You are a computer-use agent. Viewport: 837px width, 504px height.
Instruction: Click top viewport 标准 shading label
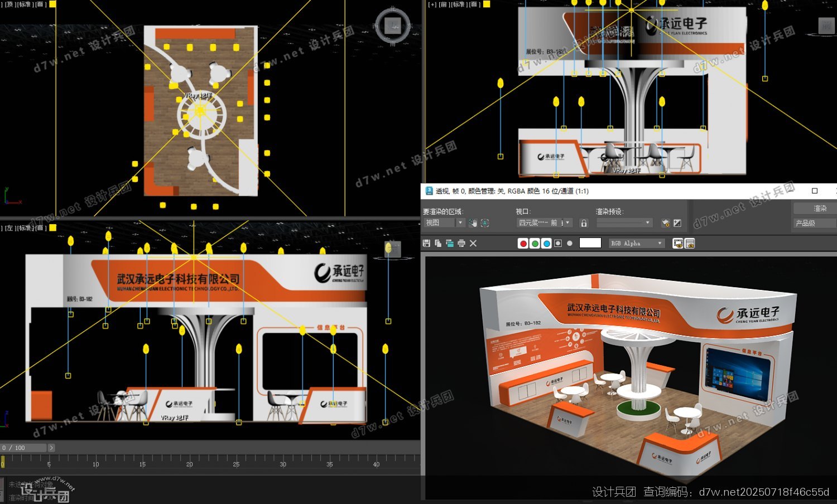coord(24,4)
